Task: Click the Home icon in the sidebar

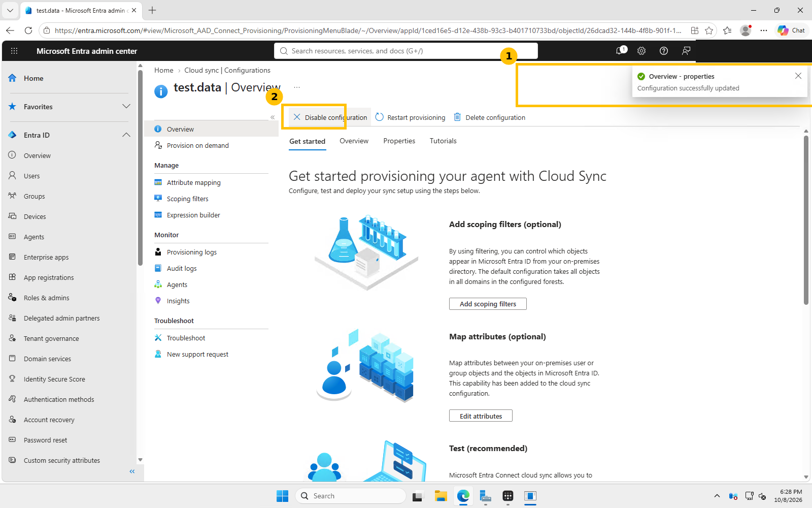Action: [x=12, y=78]
